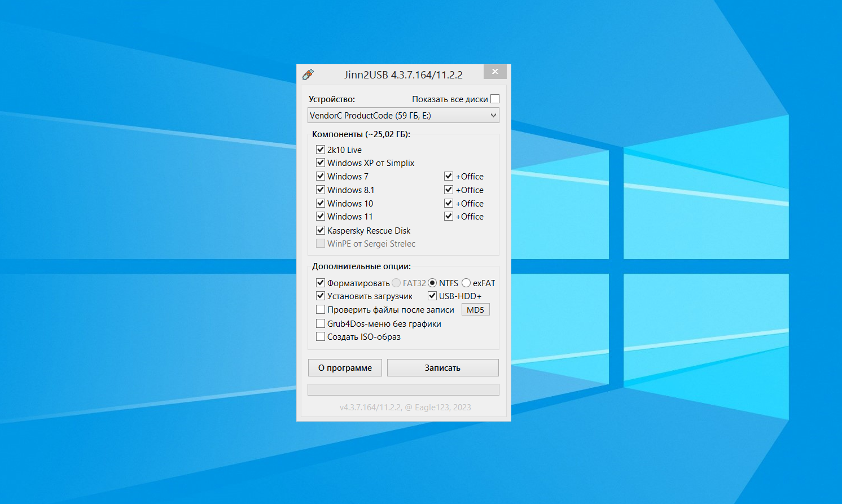The width and height of the screenshot is (842, 504).
Task: Click the Компоненты (~25,02 ГБ) label
Action: pyautogui.click(x=361, y=134)
